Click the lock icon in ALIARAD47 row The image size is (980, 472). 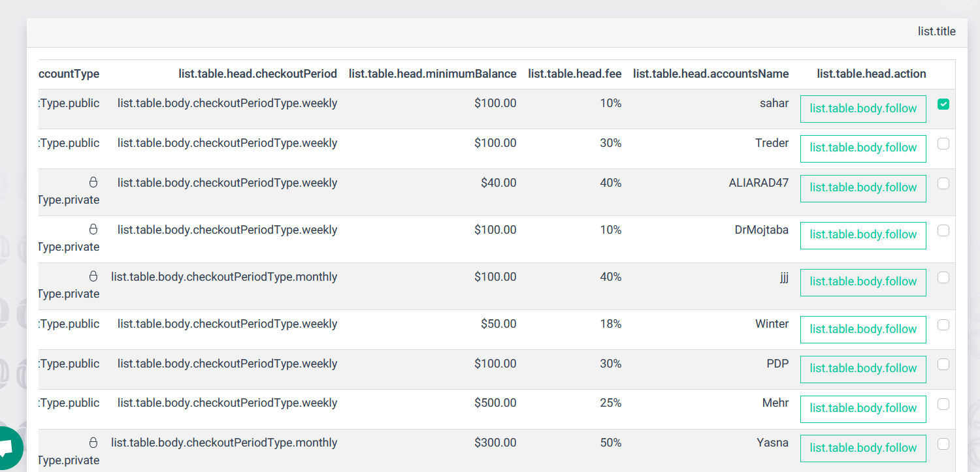click(93, 183)
